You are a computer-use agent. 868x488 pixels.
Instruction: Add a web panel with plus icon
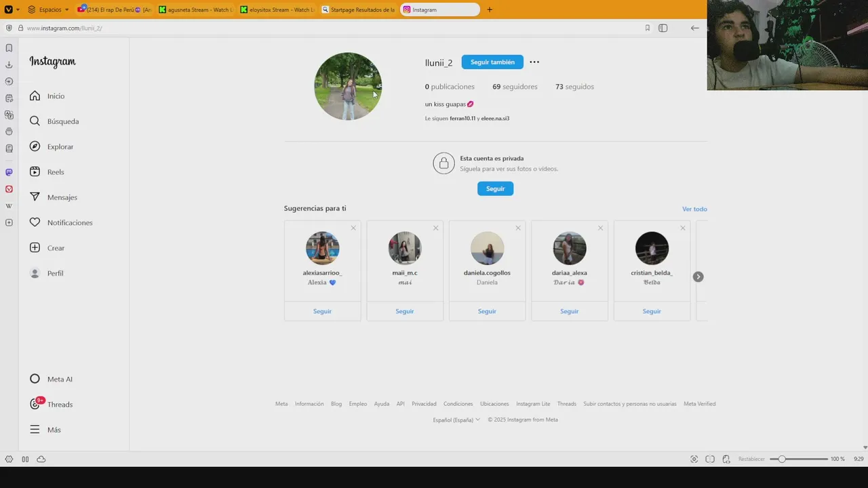pos(9,222)
